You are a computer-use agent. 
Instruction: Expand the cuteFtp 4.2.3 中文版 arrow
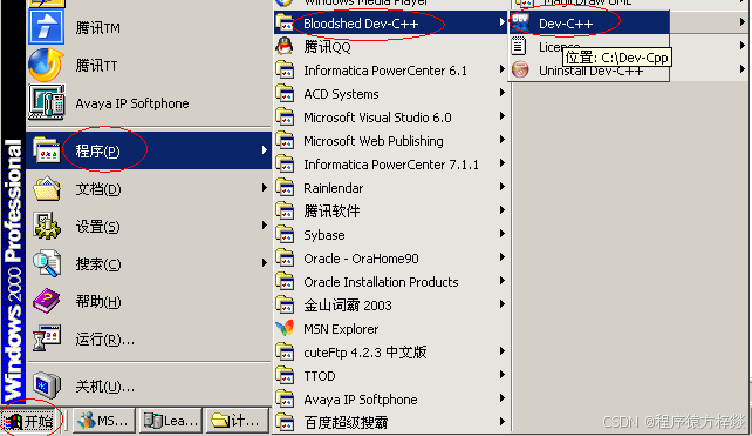(x=502, y=351)
